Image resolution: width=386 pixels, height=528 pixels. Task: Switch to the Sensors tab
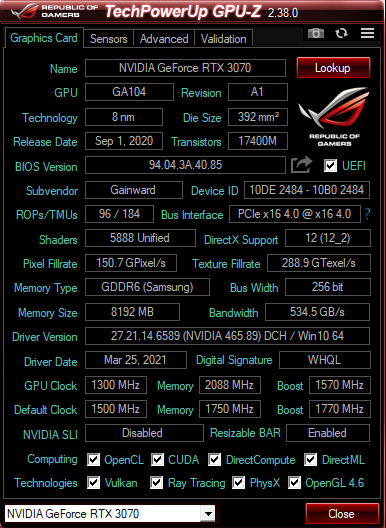pos(108,39)
